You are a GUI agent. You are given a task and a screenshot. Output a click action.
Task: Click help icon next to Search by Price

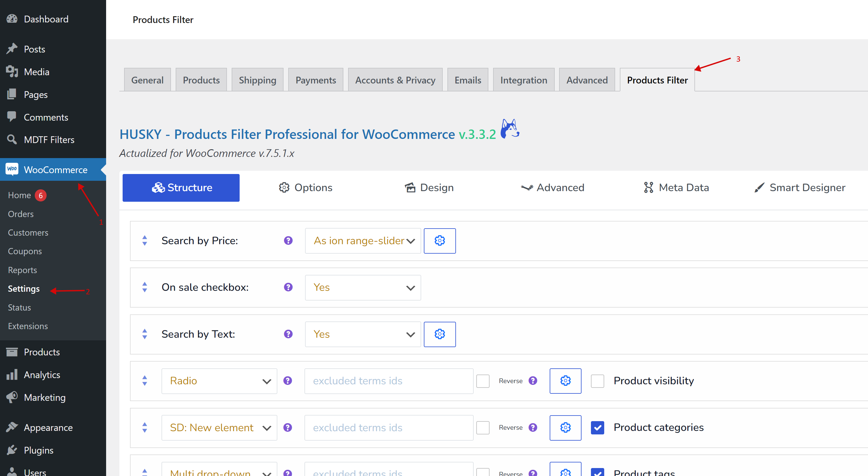tap(288, 241)
